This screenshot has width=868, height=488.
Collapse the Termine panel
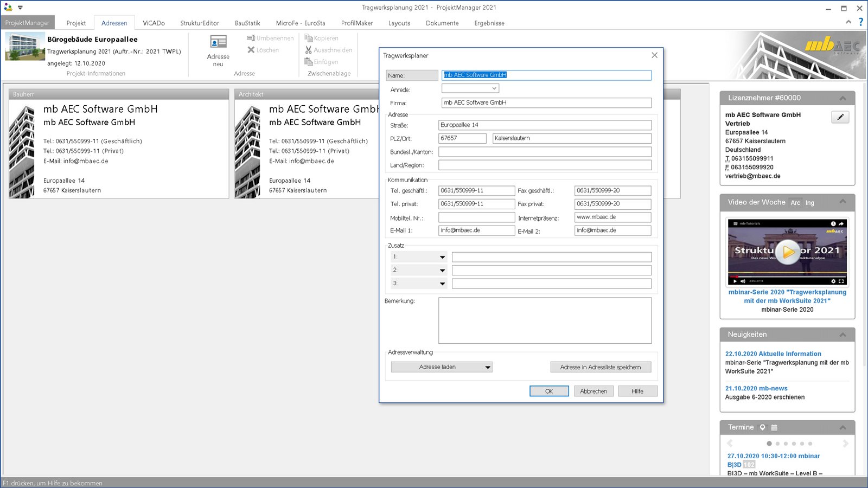(x=843, y=427)
